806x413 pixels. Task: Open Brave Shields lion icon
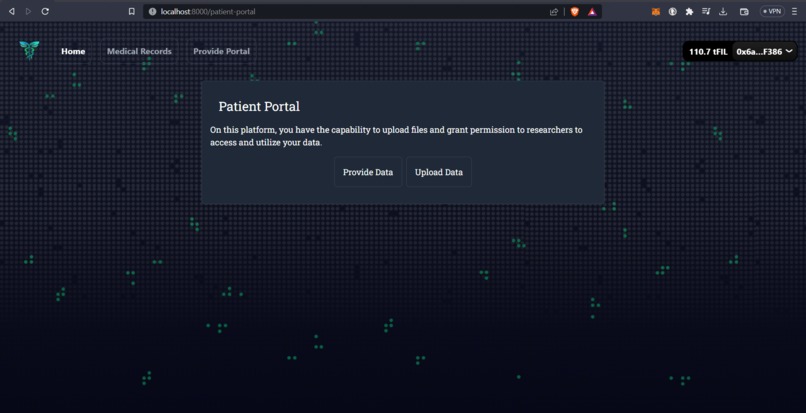coord(575,11)
